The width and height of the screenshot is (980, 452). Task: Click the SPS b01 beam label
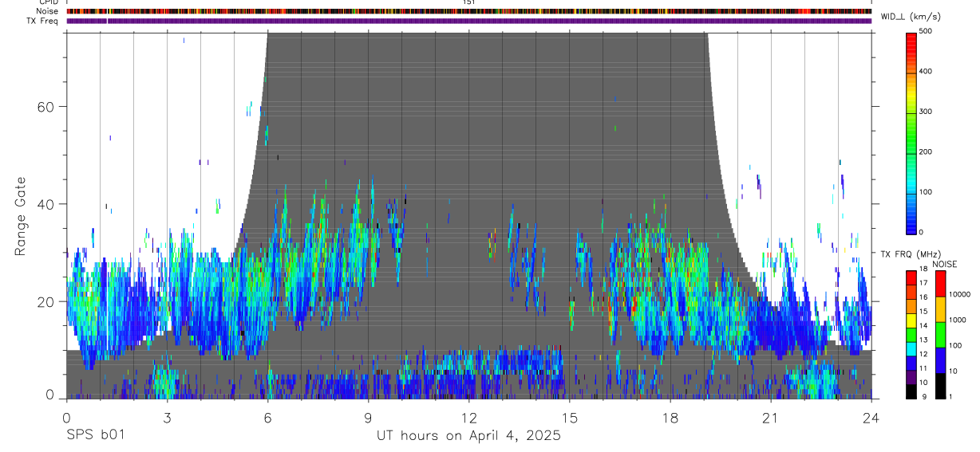pyautogui.click(x=94, y=435)
